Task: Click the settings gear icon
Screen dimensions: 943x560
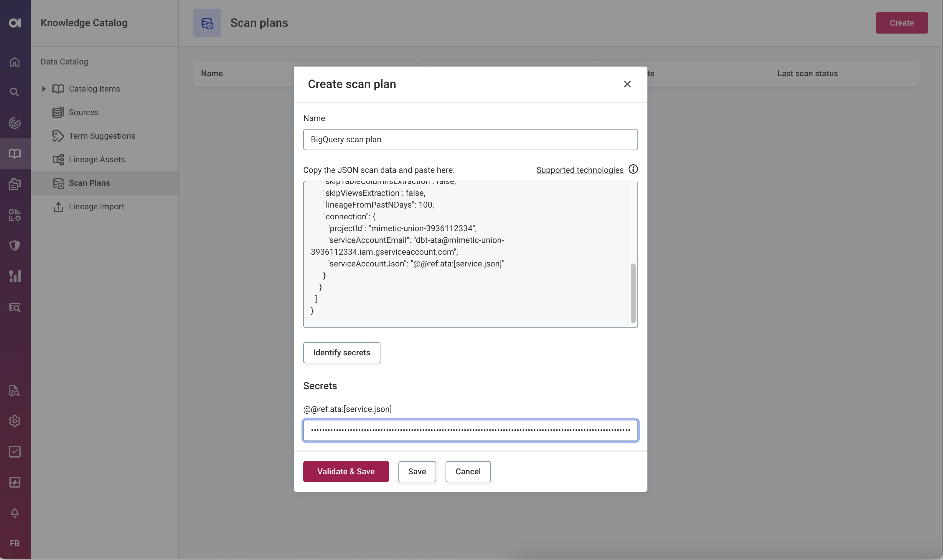Action: [15, 421]
